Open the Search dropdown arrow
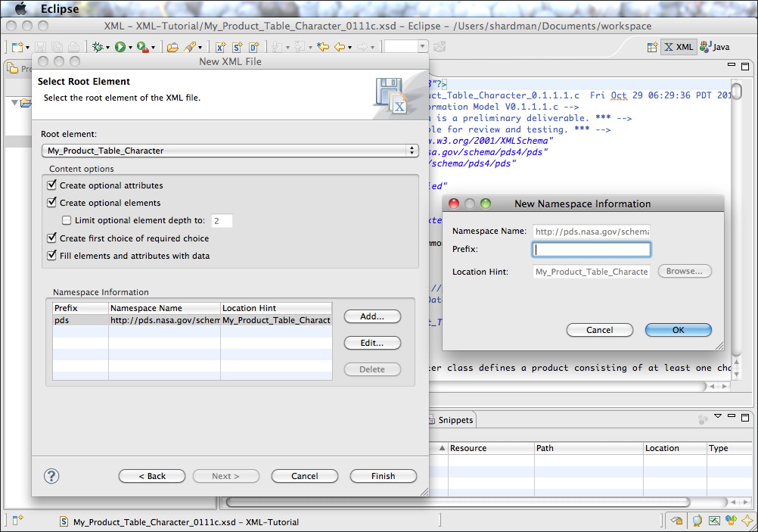Screen dimensions: 758x532 coord(200,48)
